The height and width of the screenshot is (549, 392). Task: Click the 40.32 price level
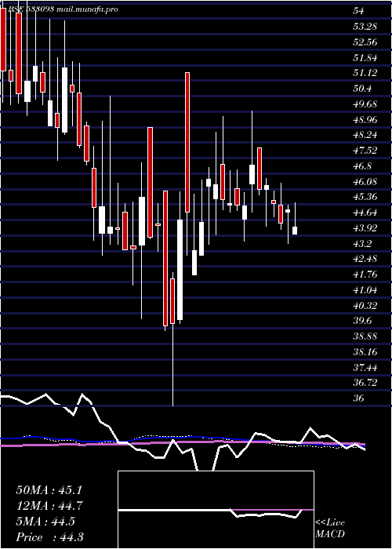365,305
